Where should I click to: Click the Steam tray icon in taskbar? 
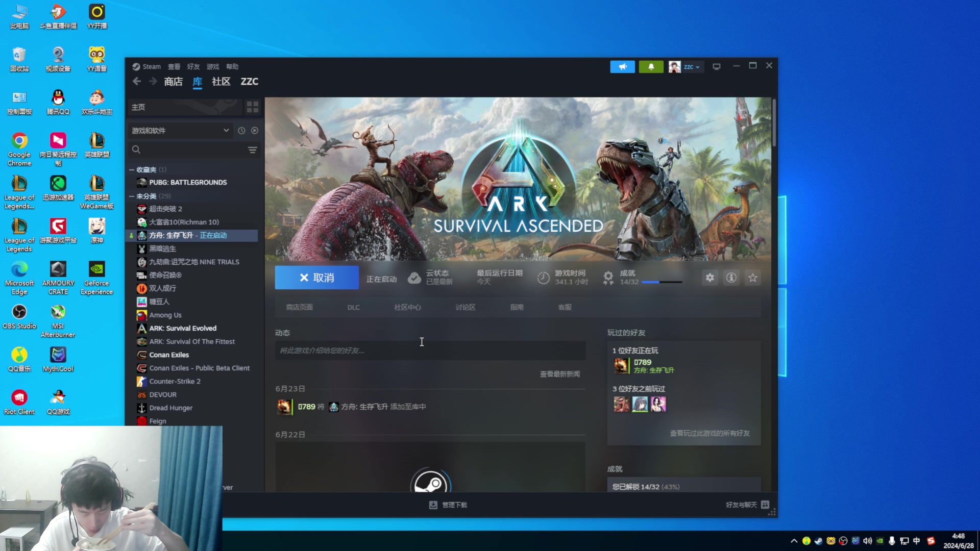coord(818,541)
